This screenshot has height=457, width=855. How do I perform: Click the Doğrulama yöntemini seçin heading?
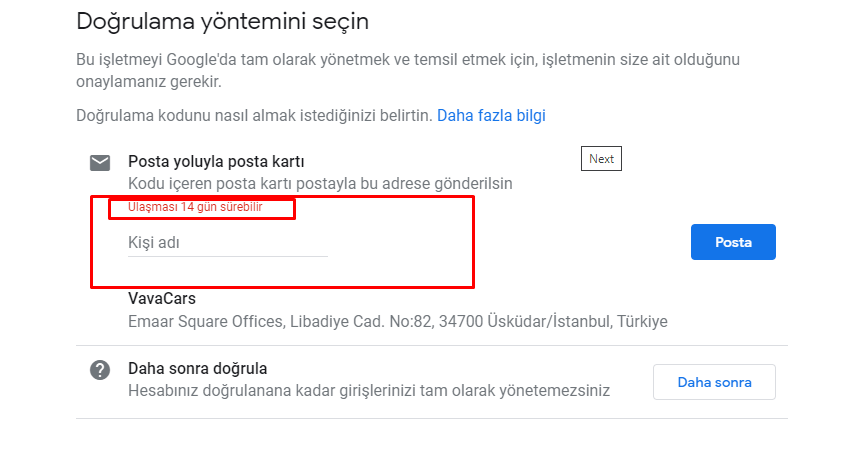click(222, 22)
